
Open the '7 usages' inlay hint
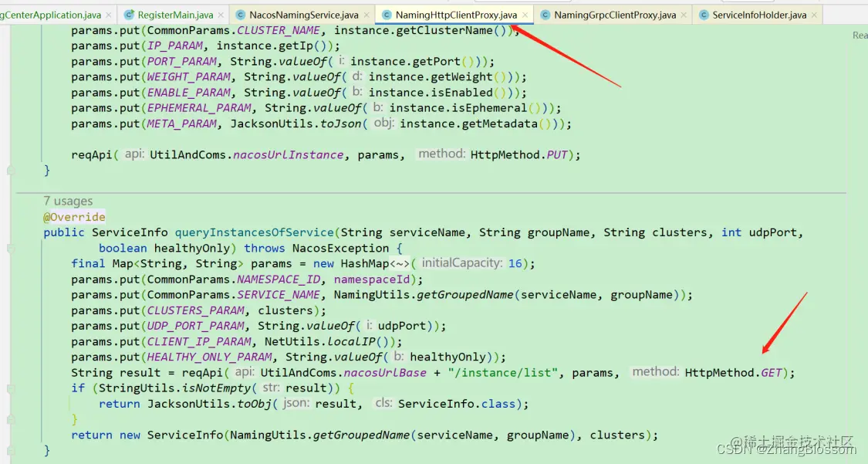pos(68,201)
